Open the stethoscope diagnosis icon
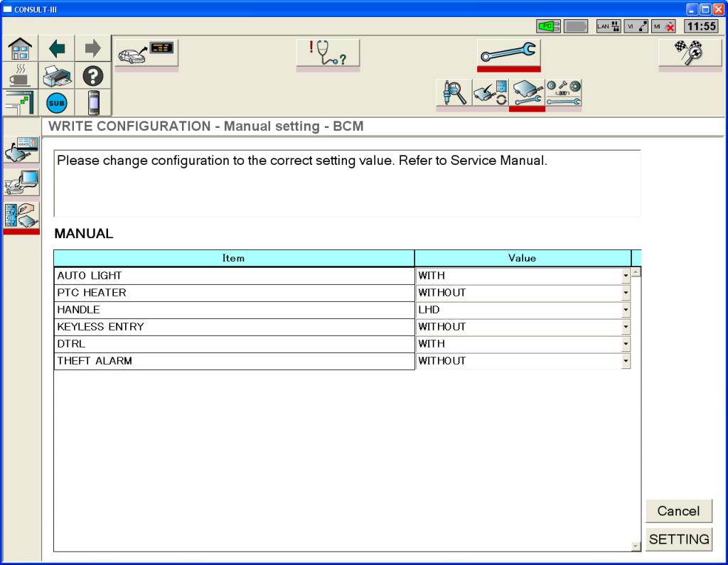Screen dimensions: 728x565 click(327, 53)
